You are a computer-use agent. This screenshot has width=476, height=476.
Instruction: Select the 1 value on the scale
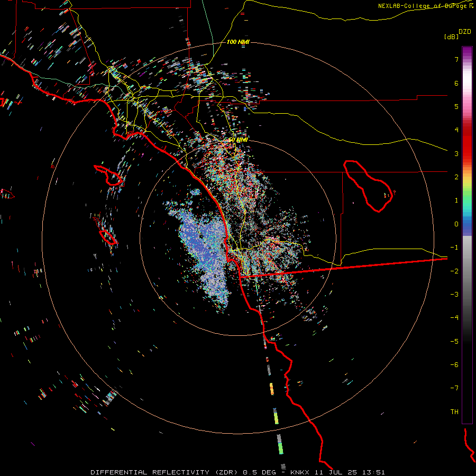(456, 200)
